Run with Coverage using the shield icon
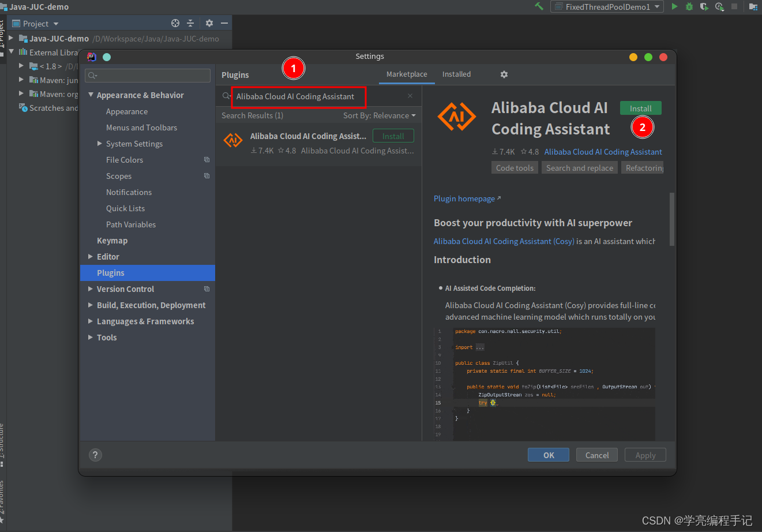The image size is (762, 532). (703, 7)
